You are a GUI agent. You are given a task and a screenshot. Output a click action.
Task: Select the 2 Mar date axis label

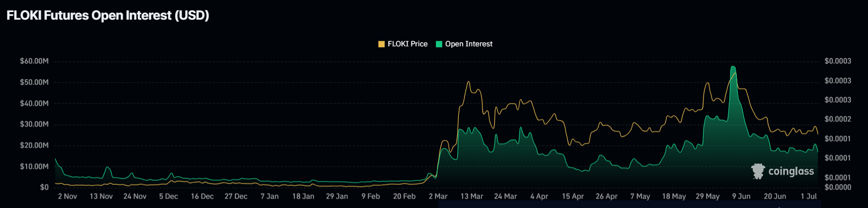click(x=438, y=196)
